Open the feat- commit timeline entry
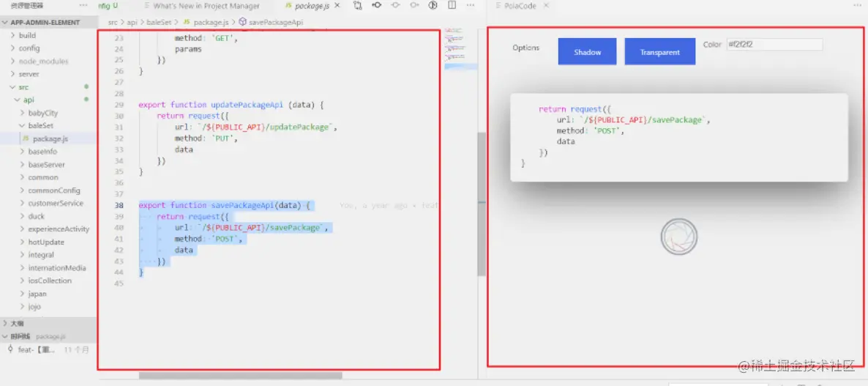868x386 pixels. 48,349
